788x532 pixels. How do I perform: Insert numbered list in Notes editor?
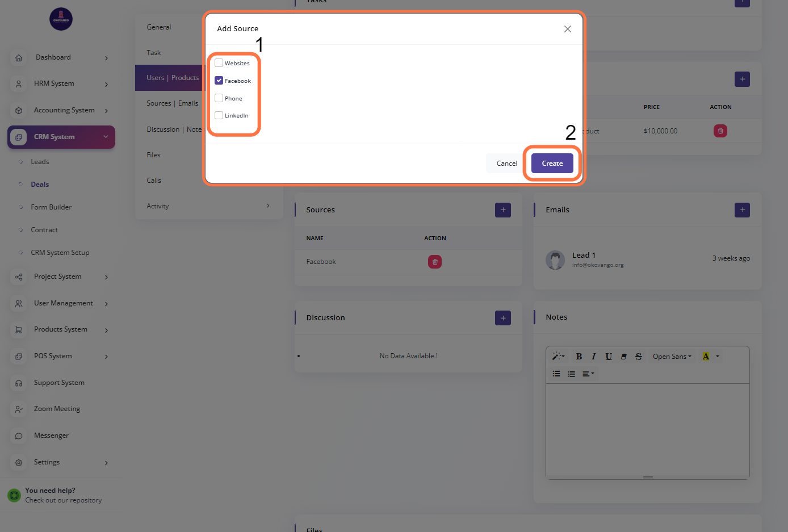571,374
